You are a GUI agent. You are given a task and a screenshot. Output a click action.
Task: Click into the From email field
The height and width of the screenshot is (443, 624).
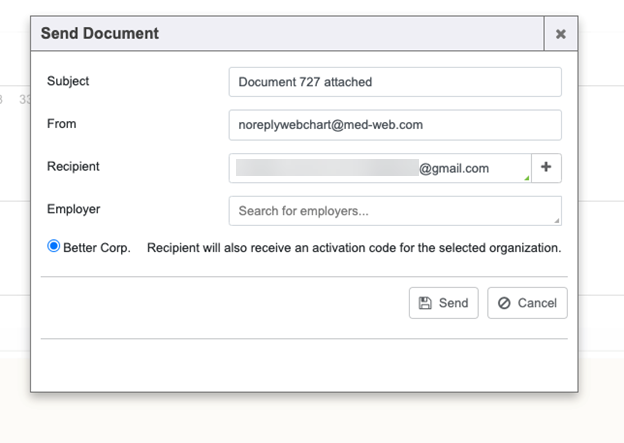394,125
